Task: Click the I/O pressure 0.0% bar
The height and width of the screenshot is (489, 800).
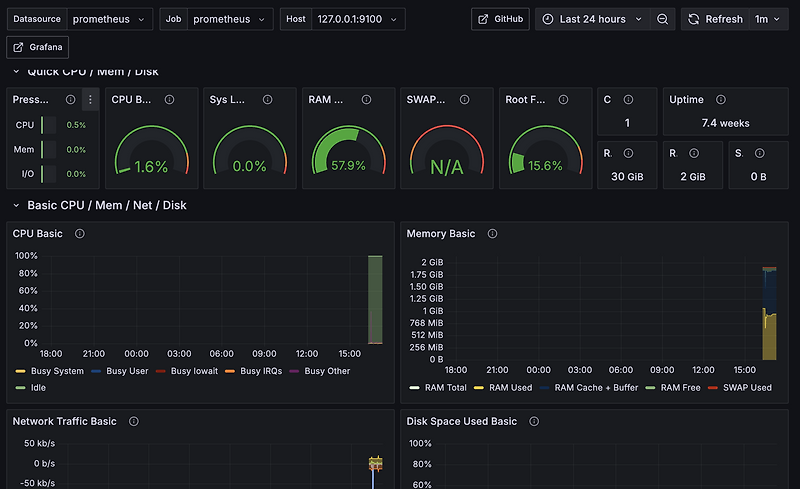Action: (x=48, y=174)
